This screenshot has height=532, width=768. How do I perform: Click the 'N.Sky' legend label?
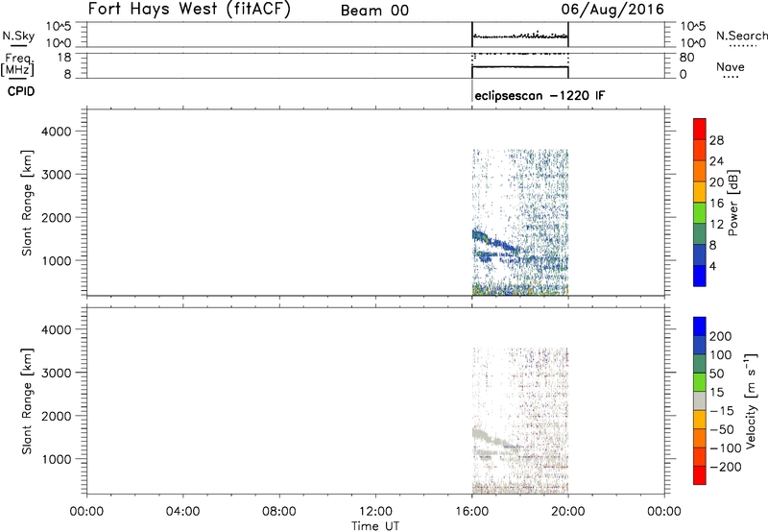pos(18,36)
